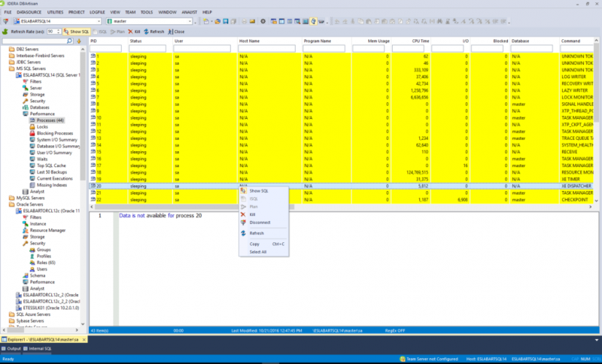Open Top SQL Cache in the explorer tree
Screen dimensions: 602x364
tap(52, 165)
